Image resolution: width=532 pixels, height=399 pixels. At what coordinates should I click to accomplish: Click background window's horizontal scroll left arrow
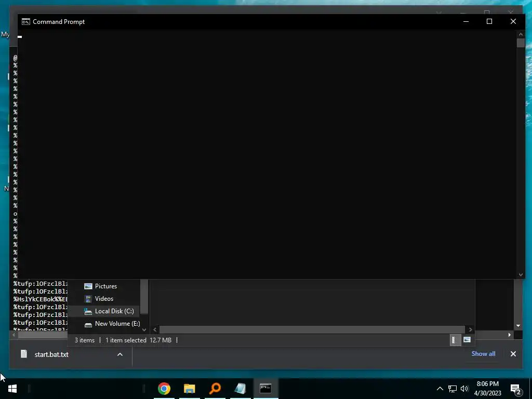(14, 335)
